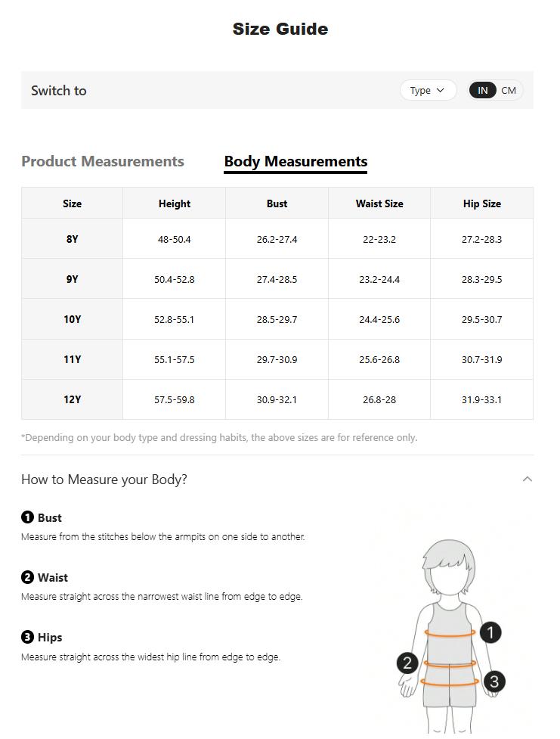Click the 10Y size row label
Viewport: 560px width, 739px height.
(x=72, y=319)
